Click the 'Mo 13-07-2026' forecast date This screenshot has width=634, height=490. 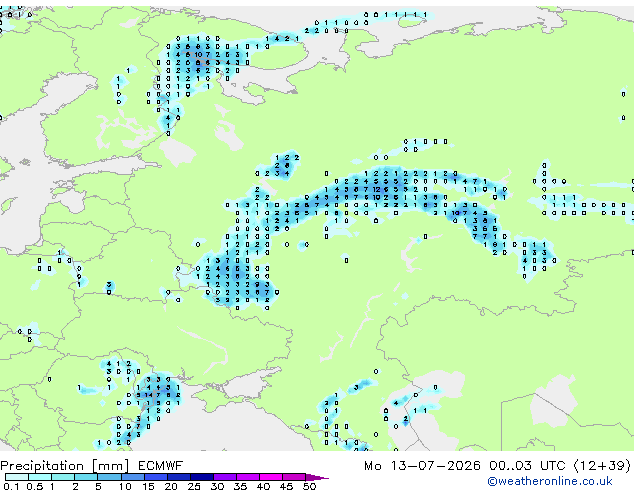[x=423, y=466]
